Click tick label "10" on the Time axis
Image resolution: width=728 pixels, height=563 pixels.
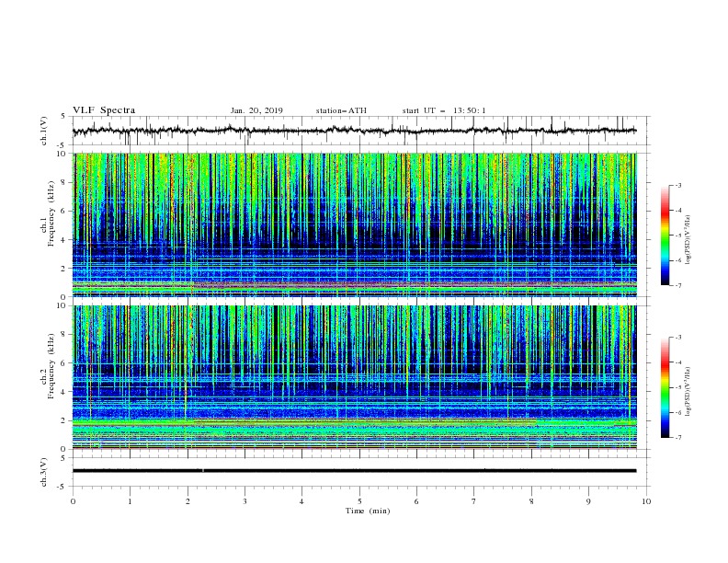coord(646,501)
